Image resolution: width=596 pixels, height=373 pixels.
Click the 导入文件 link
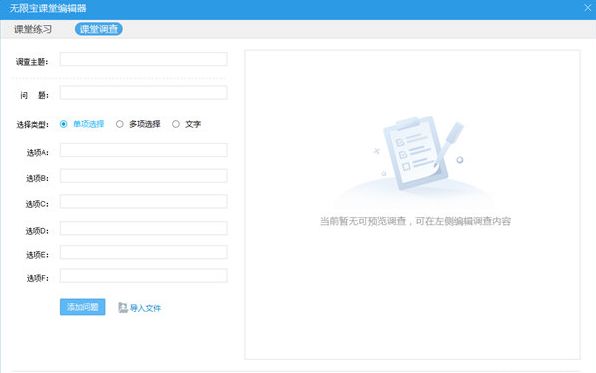tap(145, 308)
